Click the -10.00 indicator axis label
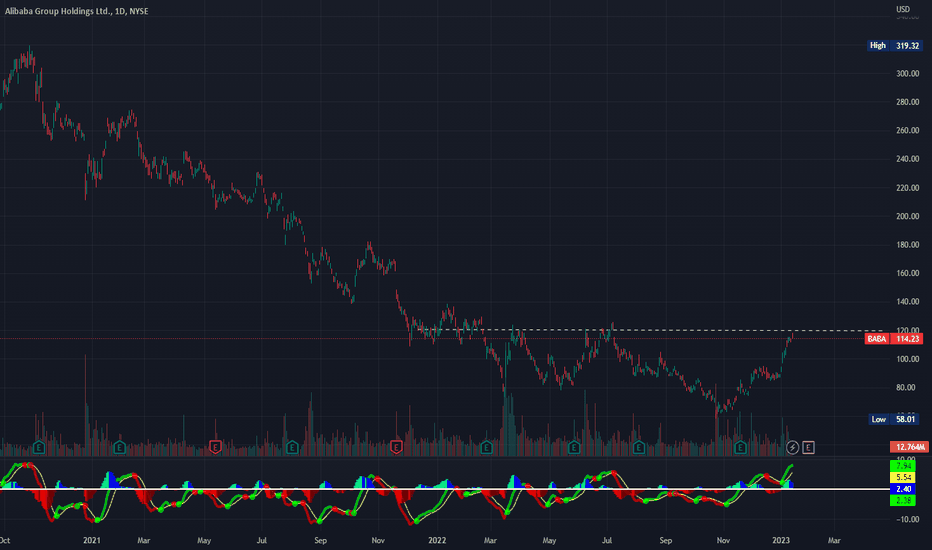932x550 pixels. [907, 520]
